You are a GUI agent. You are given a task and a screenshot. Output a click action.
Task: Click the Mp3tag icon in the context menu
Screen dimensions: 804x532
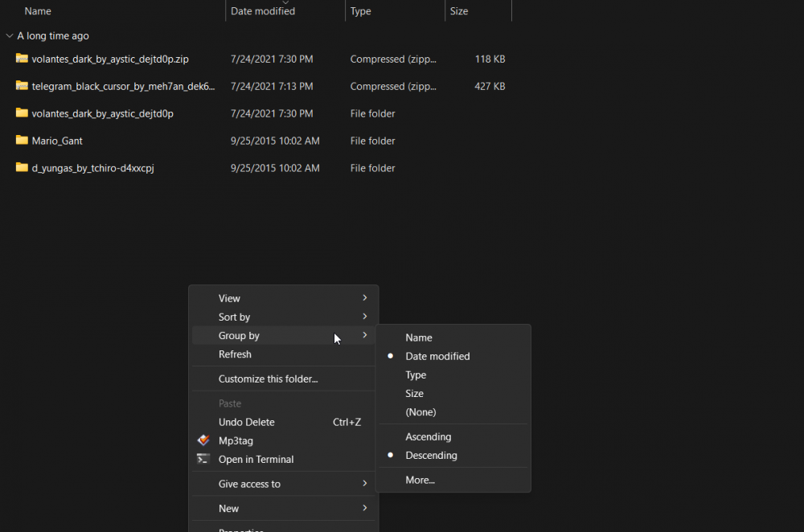pos(203,440)
